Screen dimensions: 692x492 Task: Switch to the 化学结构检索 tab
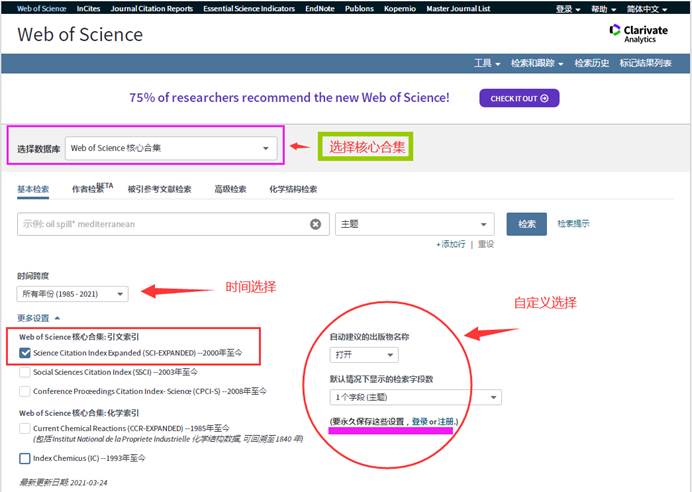coord(293,189)
